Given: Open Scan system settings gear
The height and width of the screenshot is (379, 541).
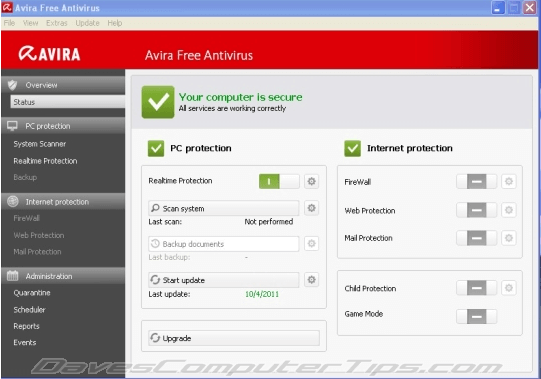Looking at the screenshot, I should click(311, 208).
